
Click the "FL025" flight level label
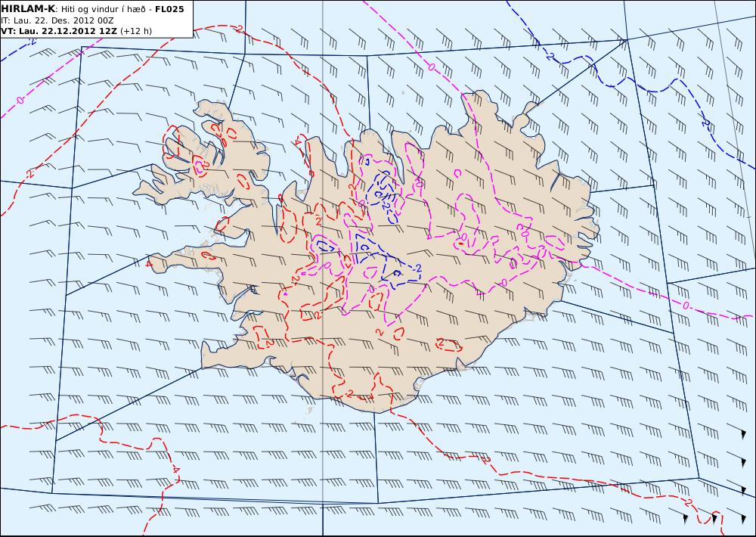[x=169, y=9]
